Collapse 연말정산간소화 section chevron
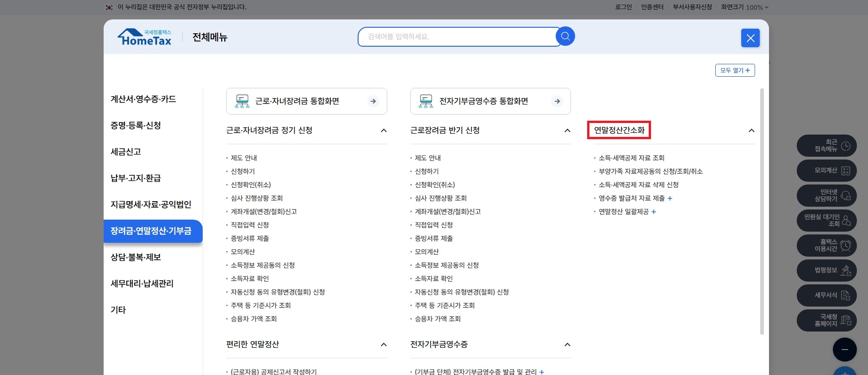868x375 pixels. [x=751, y=130]
